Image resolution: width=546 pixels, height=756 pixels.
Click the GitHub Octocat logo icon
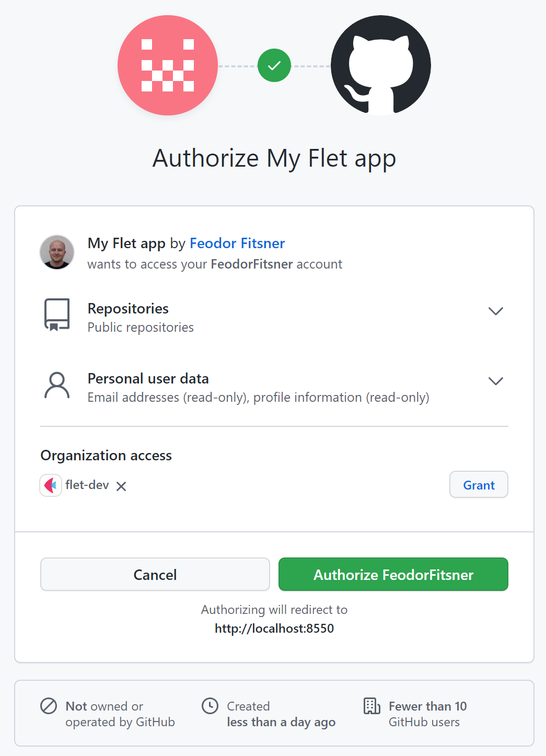[380, 65]
